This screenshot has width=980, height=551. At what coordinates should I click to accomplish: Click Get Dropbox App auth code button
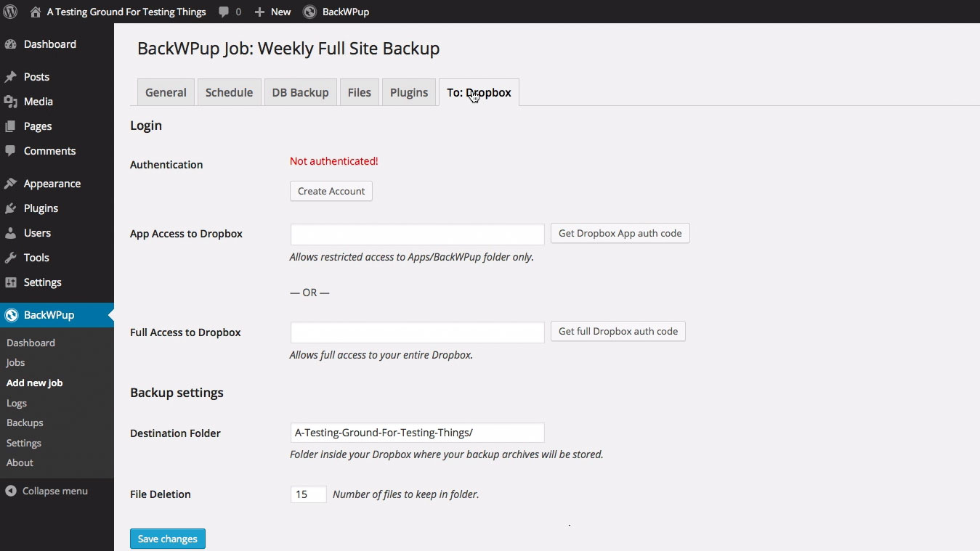point(620,233)
